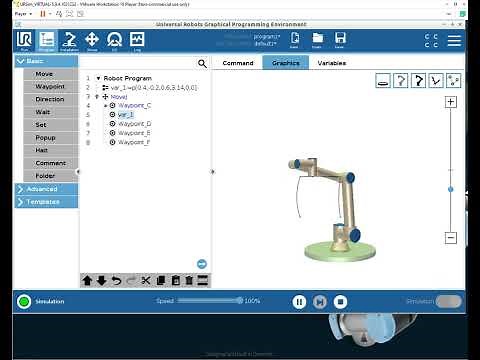480x360 pixels.
Task: Zoom out the 3D view with minus button
Action: pyautogui.click(x=451, y=238)
